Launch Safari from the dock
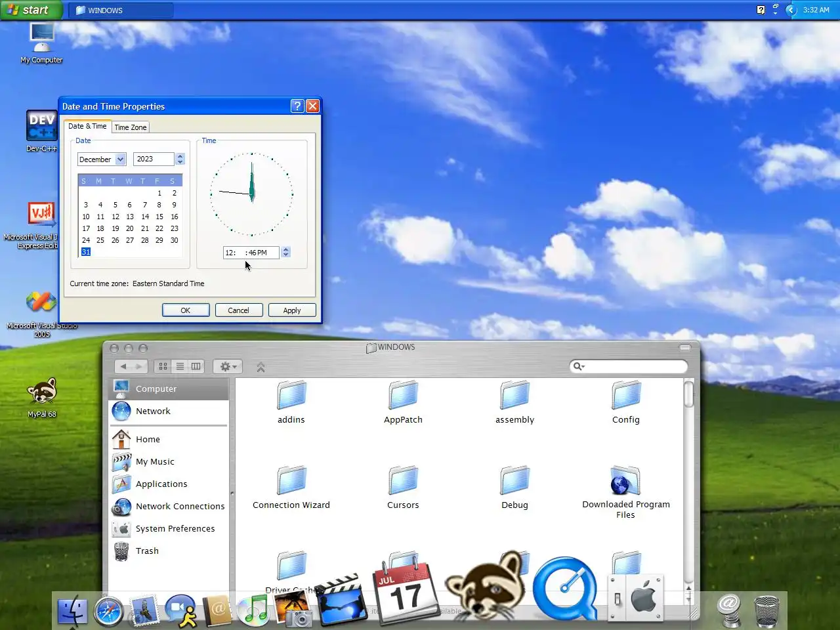 point(108,612)
